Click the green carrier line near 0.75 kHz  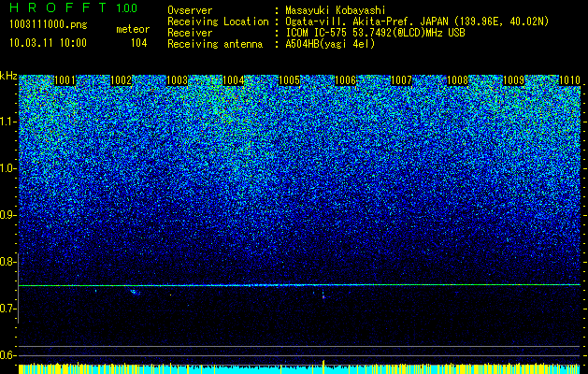click(299, 285)
